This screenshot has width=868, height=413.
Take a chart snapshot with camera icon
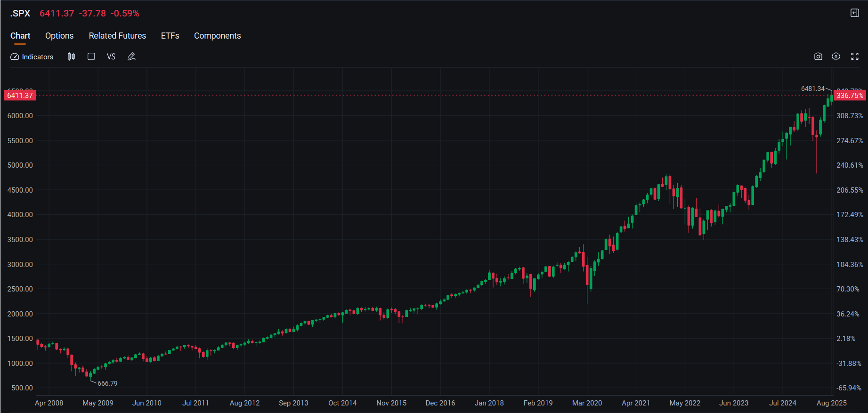[818, 57]
